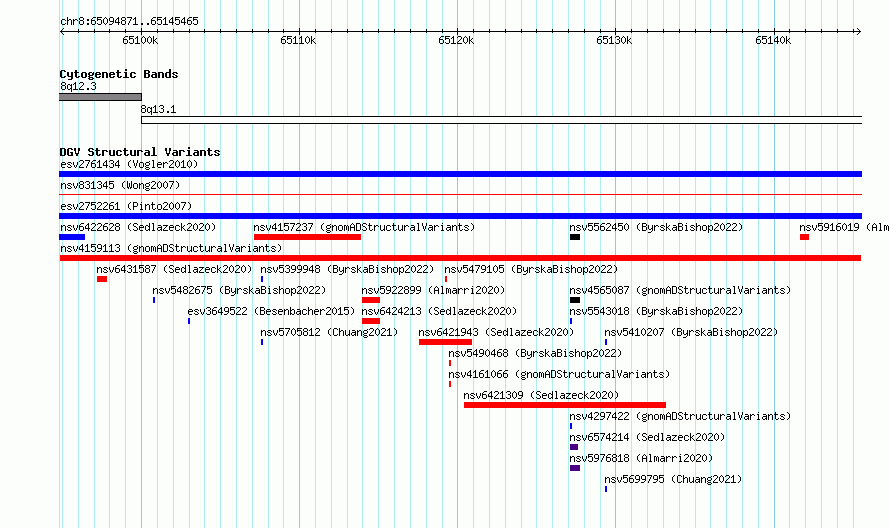This screenshot has width=890, height=528.
Task: Click the nsv6421943 (Sedlazeck2020) red bar
Action: [x=446, y=342]
